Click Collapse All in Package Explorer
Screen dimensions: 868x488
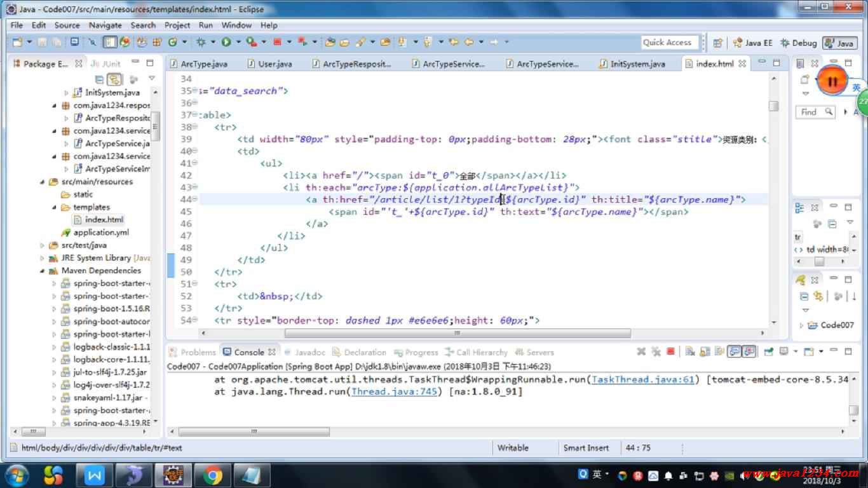(x=99, y=79)
